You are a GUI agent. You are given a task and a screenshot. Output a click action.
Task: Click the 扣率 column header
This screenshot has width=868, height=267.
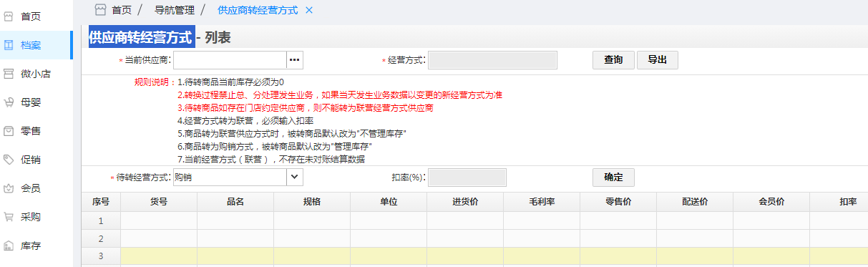click(839, 202)
